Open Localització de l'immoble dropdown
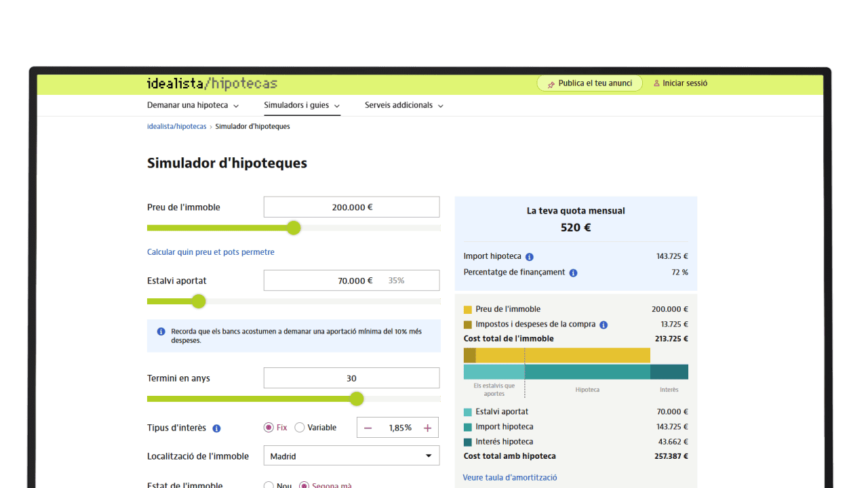868x488 pixels. [351, 456]
